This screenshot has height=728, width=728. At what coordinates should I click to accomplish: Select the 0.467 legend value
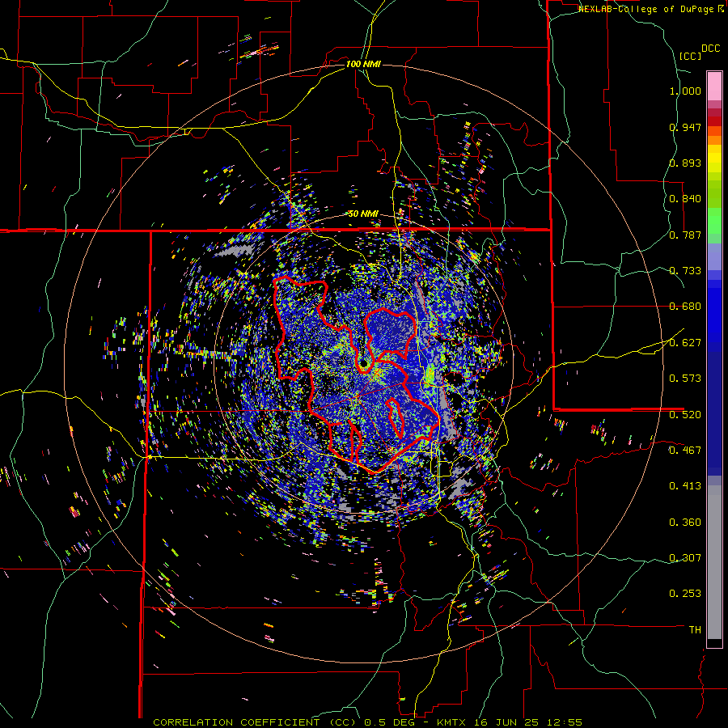[x=685, y=451]
